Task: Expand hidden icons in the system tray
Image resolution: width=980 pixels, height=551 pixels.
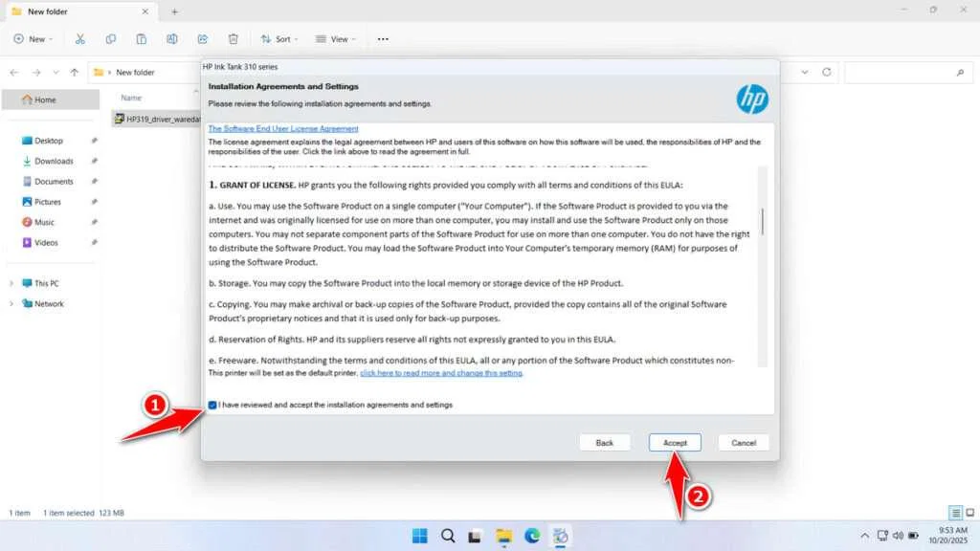Action: point(864,536)
